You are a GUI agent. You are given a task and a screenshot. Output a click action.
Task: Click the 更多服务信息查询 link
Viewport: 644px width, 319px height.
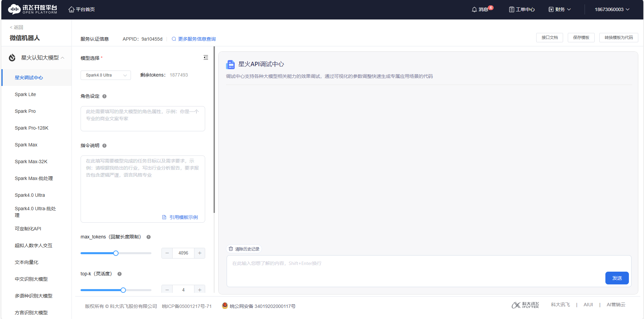point(197,39)
